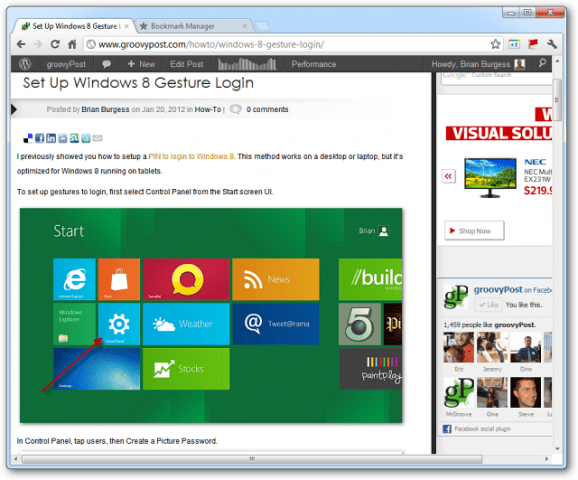Click the previous ad arrow button
578x480 pixels.
tap(449, 176)
